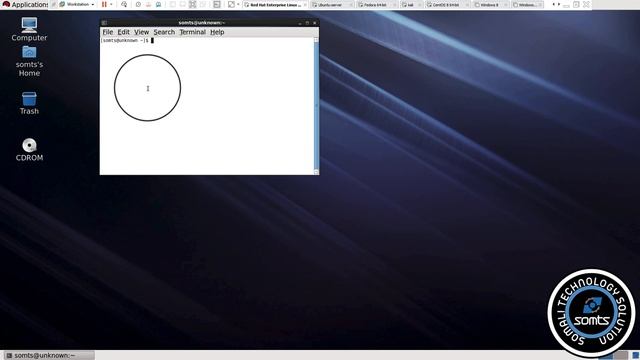Switch to the Ubuntu server VM tab
Viewport: 640px width, 360px height.
click(x=332, y=5)
